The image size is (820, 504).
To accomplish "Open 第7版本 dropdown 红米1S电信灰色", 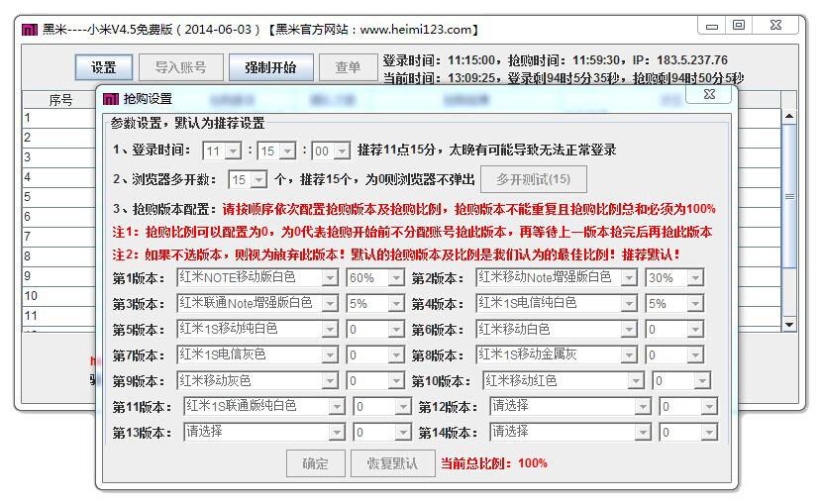I will pyautogui.click(x=257, y=355).
